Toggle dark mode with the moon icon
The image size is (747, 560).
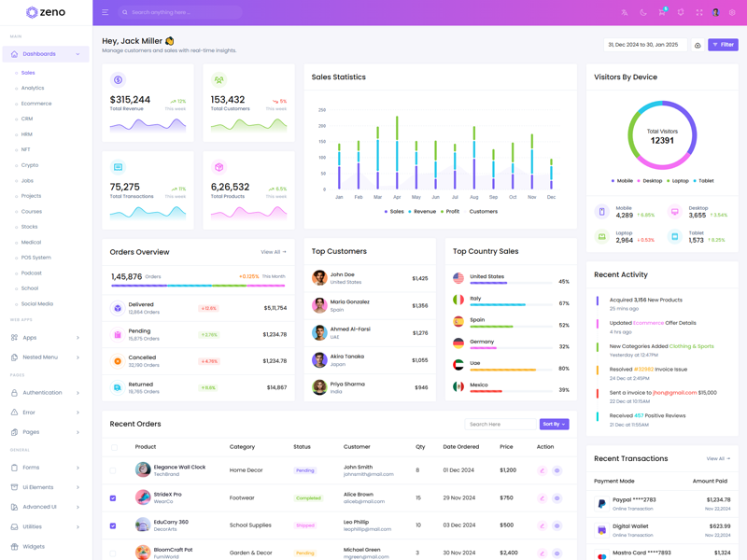tap(643, 12)
